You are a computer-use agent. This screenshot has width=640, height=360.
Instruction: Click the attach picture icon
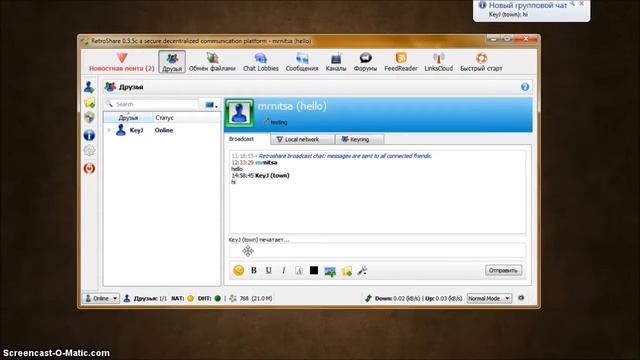tap(330, 271)
